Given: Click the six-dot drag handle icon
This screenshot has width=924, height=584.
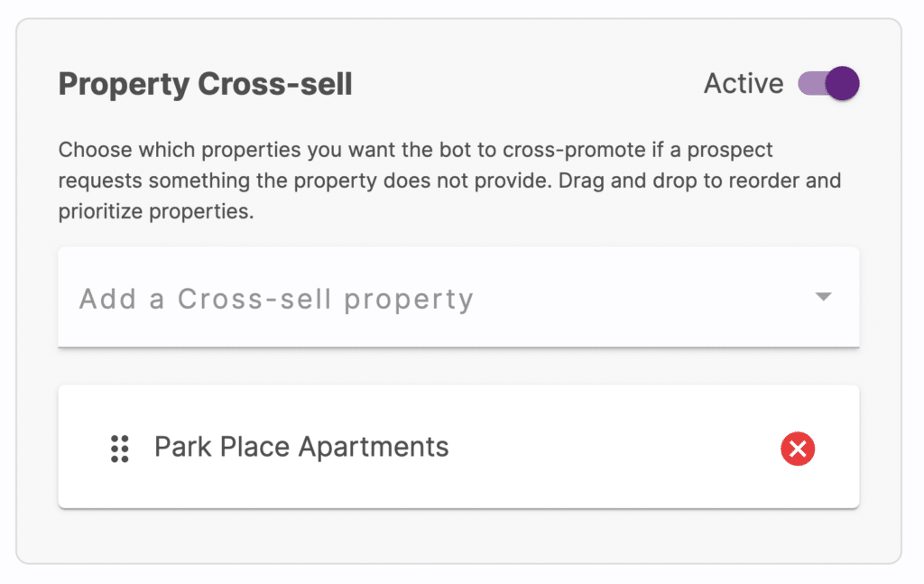Looking at the screenshot, I should pyautogui.click(x=120, y=449).
